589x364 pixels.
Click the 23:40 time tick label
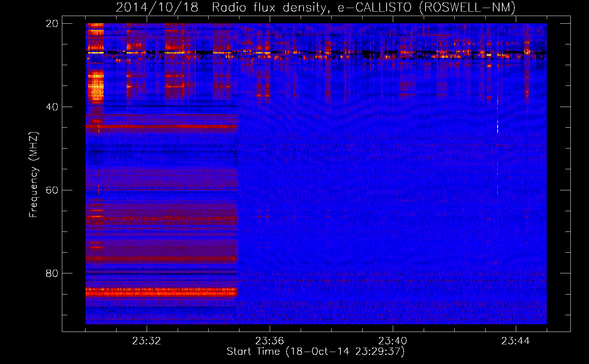tap(392, 341)
